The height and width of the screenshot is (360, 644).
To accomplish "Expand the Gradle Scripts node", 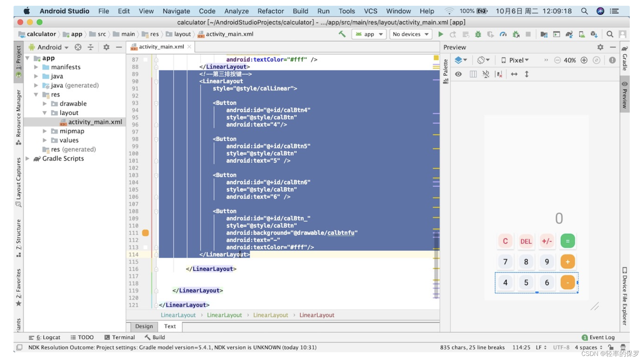I will pos(27,158).
